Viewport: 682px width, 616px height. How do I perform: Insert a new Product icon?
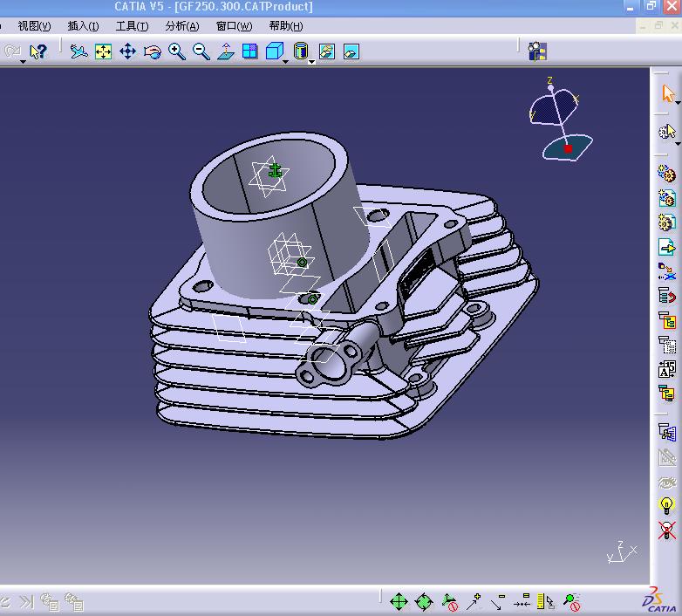pos(666,198)
